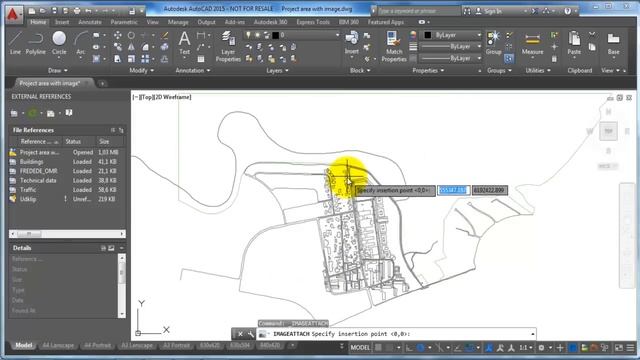The image size is (640, 360).
Task: Select the Measure utility
Action: coord(532,44)
